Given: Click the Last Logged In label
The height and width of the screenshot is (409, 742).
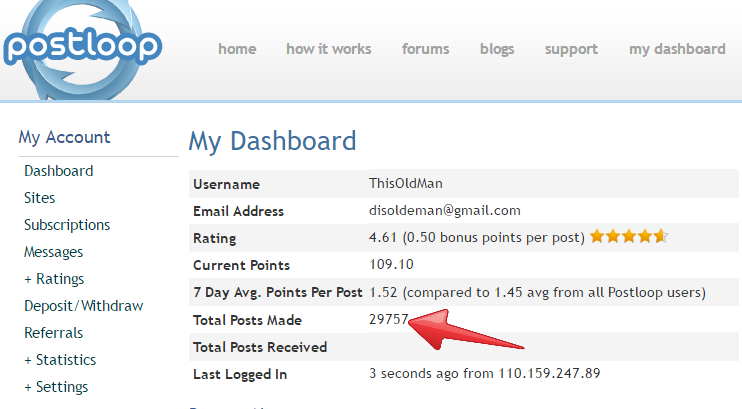Looking at the screenshot, I should [x=240, y=374].
